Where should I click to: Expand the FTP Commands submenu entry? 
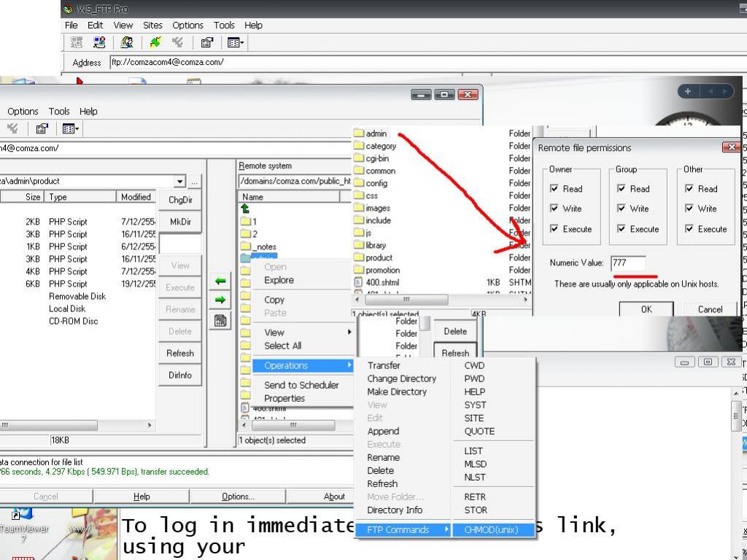[x=404, y=529]
